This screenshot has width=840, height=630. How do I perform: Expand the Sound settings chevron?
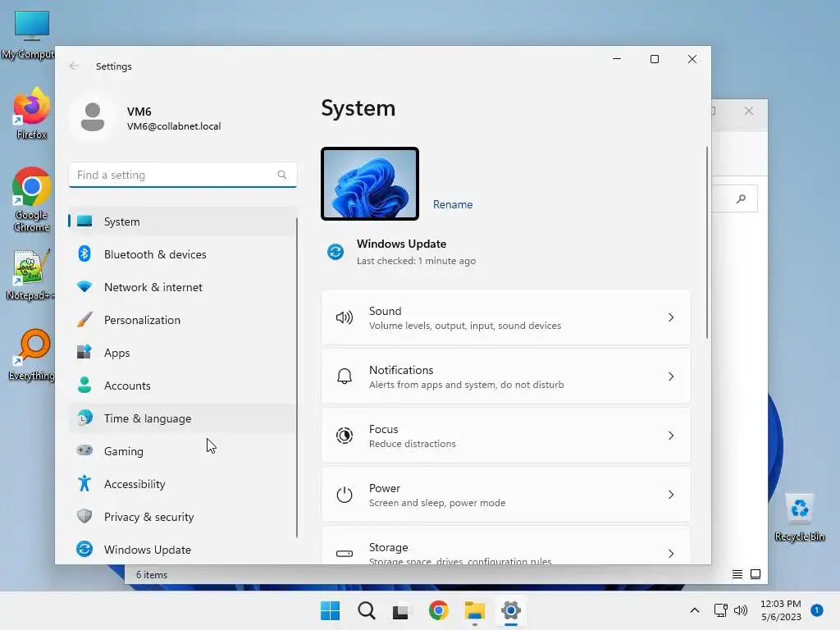(671, 317)
